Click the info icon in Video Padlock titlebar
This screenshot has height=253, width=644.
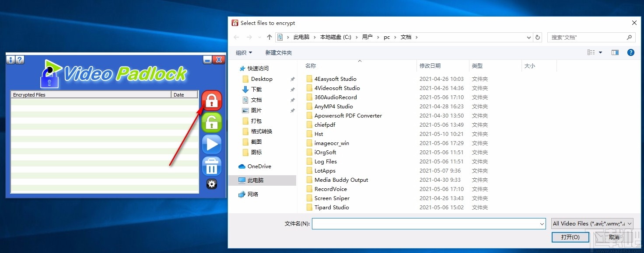10,60
